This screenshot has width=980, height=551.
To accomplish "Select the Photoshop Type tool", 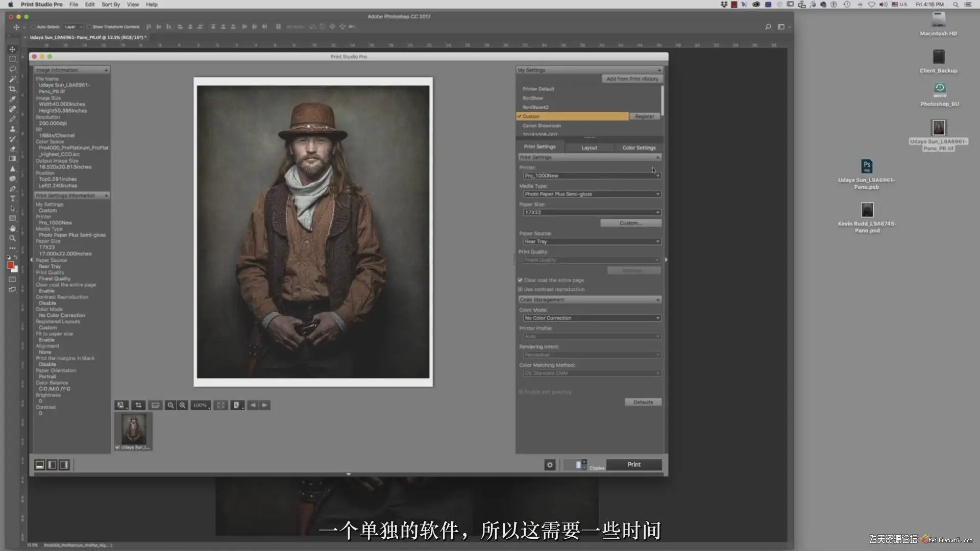I will tap(12, 198).
